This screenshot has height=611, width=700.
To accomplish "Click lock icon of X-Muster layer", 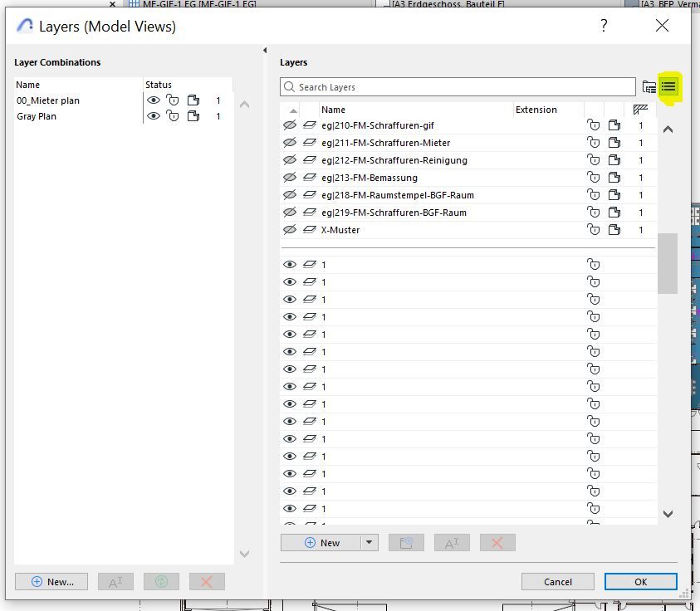I will coord(594,230).
